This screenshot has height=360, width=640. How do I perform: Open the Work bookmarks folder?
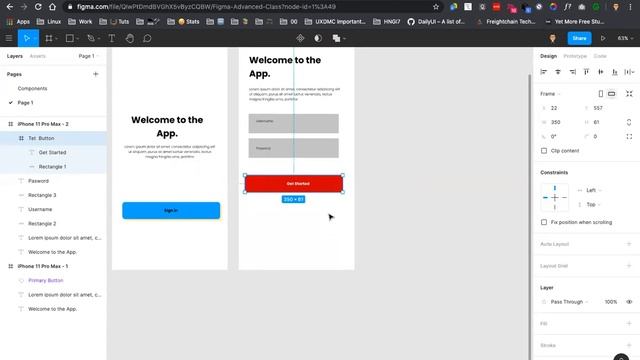(x=80, y=22)
